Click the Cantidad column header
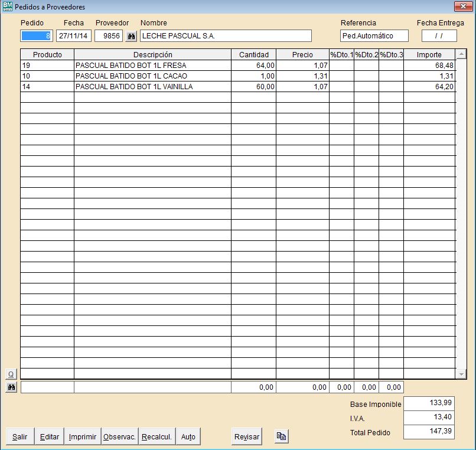This screenshot has height=450, width=476. 253,55
